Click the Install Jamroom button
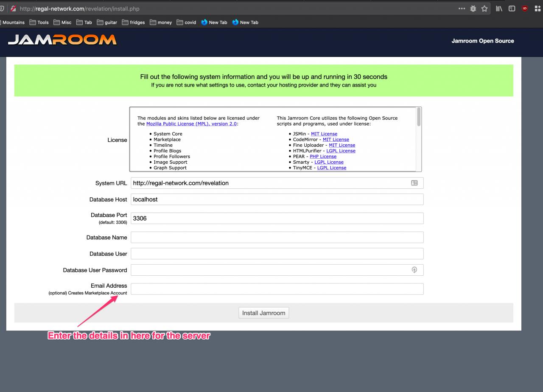The height and width of the screenshot is (392, 543). coord(263,313)
